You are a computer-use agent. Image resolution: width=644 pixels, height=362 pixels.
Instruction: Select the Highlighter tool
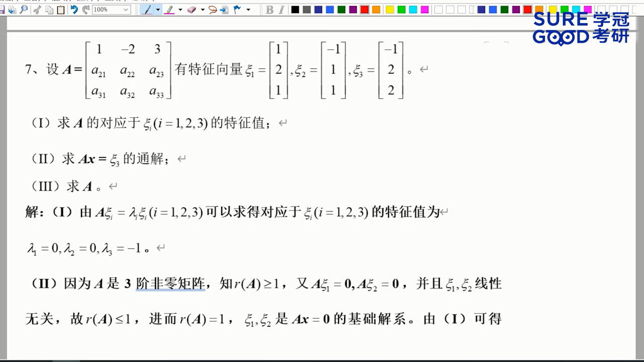tap(170, 10)
